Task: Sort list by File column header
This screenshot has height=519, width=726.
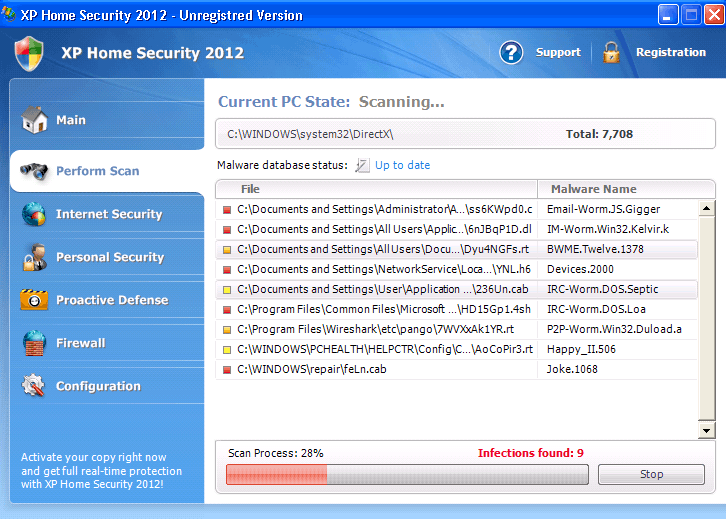Action: (x=376, y=189)
